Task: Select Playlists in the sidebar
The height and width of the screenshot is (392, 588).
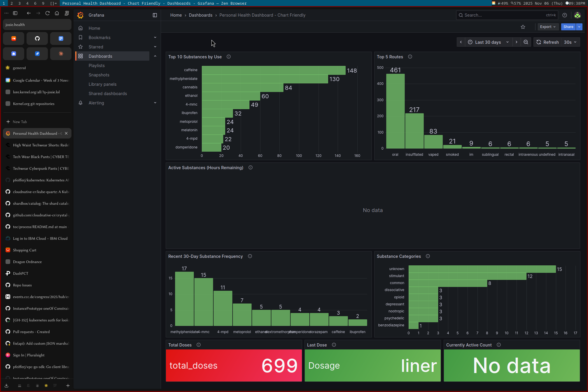Action: pos(97,66)
